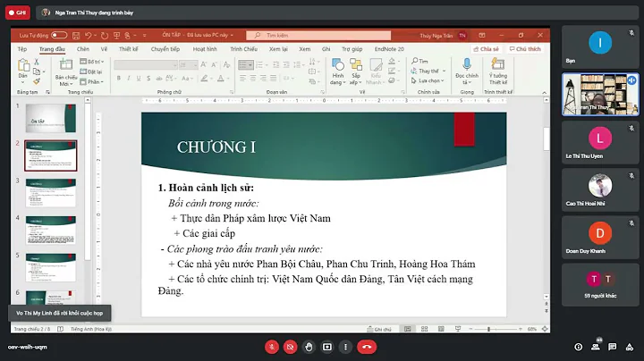
Task: Select the Format Painter brush
Action: coord(37,81)
